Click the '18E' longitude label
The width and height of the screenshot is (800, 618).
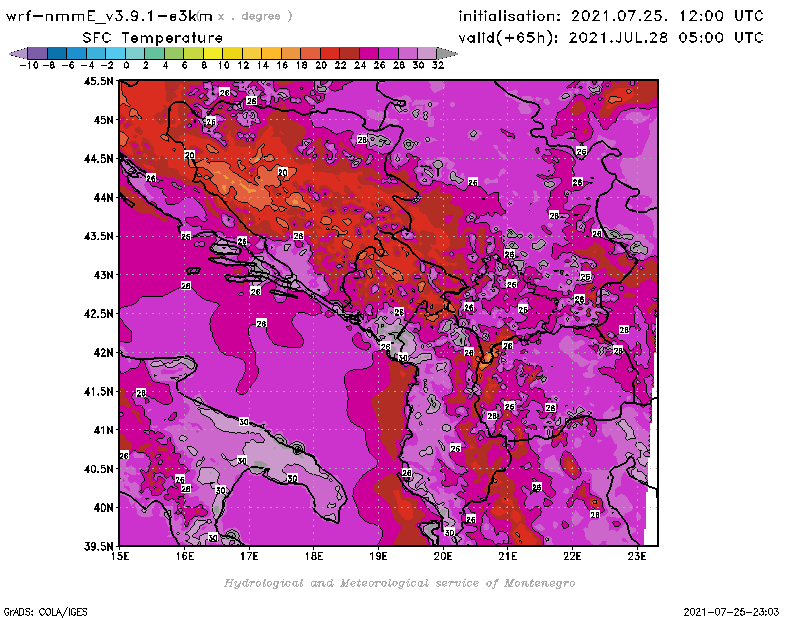[314, 556]
